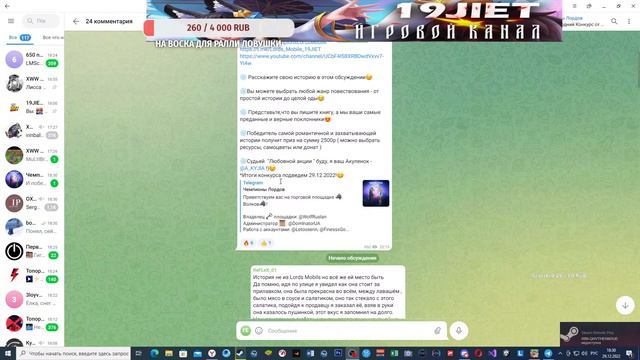Record a voice message with microphone

[x=459, y=331]
